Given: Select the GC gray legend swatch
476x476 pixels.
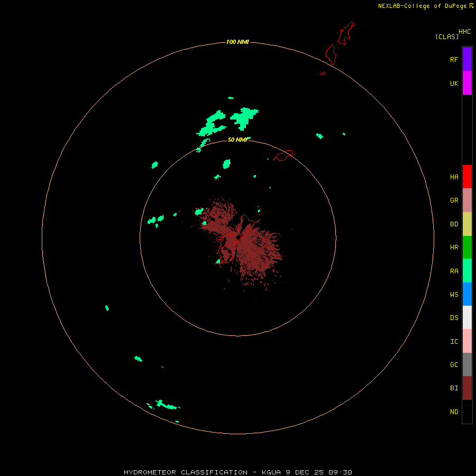Looking at the screenshot, I should 467,364.
